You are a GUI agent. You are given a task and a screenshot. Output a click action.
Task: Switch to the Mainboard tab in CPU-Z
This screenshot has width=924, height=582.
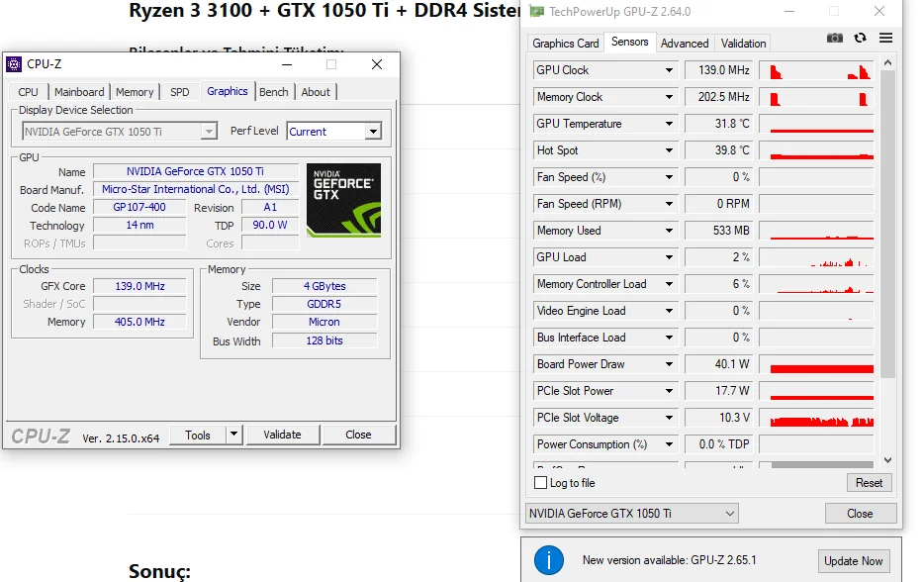point(79,92)
